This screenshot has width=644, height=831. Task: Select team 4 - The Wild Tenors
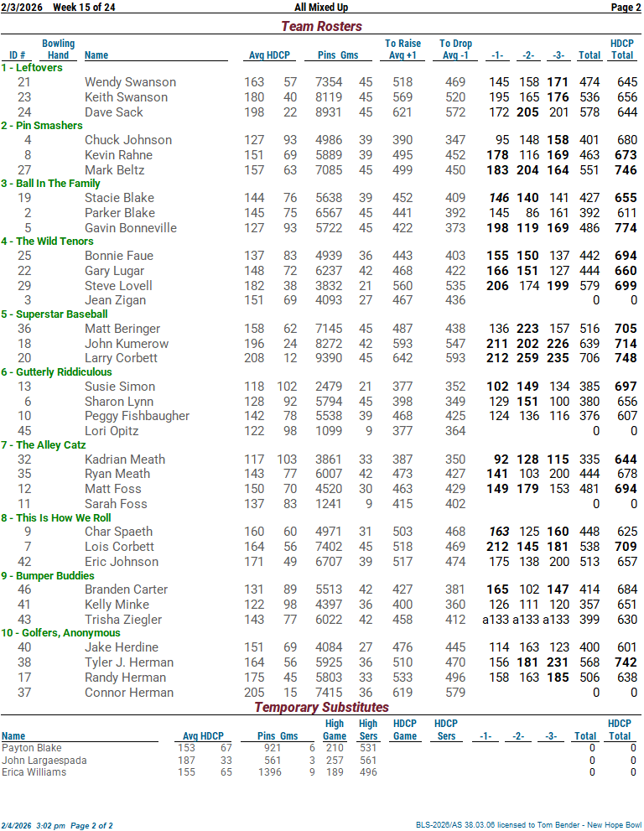[45, 242]
